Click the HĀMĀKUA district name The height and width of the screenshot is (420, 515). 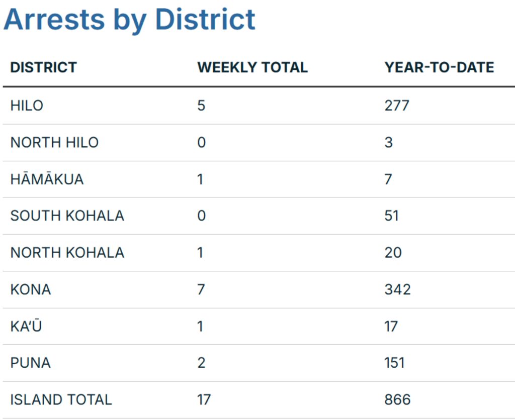tap(47, 179)
